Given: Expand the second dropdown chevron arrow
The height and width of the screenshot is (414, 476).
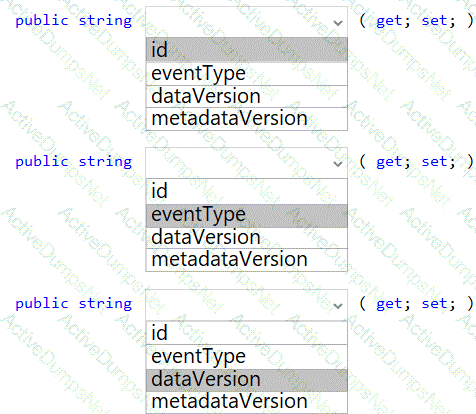Looking at the screenshot, I should point(338,164).
